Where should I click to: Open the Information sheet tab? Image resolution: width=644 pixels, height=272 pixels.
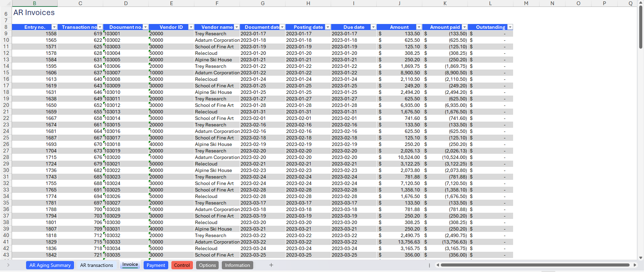tap(237, 265)
